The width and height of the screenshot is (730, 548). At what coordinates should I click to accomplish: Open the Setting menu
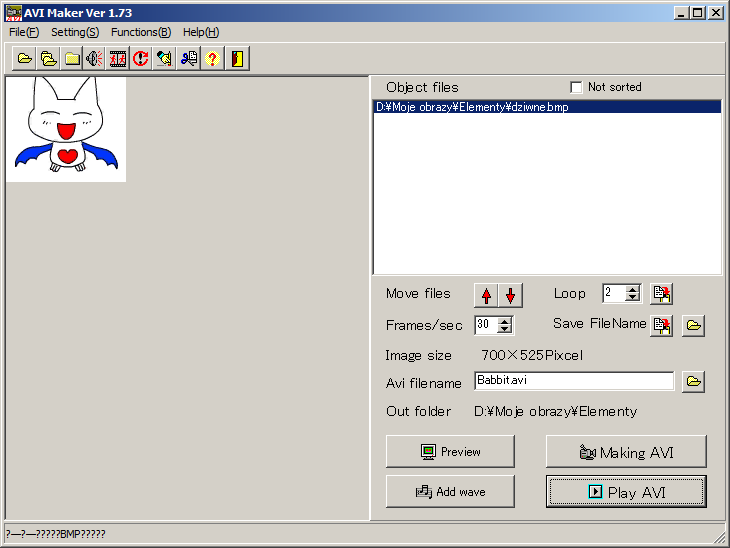coord(75,32)
